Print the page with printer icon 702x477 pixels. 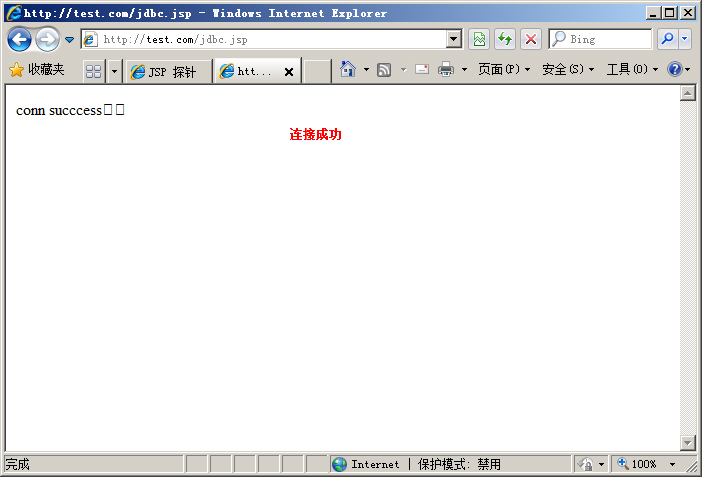[x=446, y=69]
